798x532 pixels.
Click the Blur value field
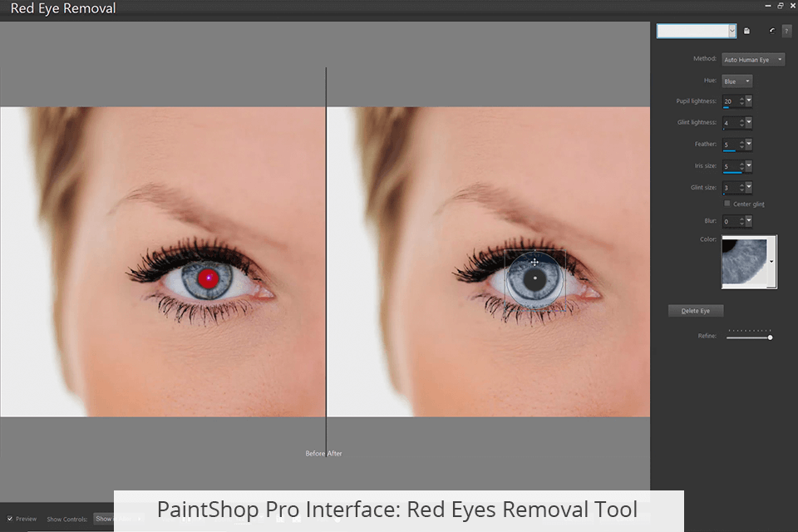pyautogui.click(x=730, y=221)
